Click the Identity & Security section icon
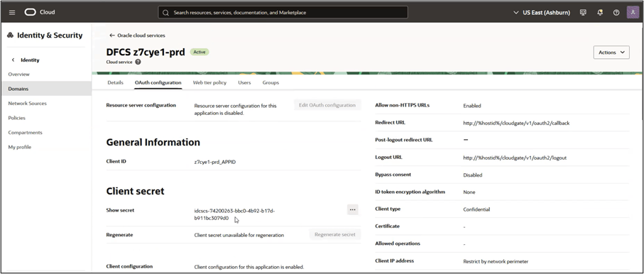 pyautogui.click(x=11, y=35)
